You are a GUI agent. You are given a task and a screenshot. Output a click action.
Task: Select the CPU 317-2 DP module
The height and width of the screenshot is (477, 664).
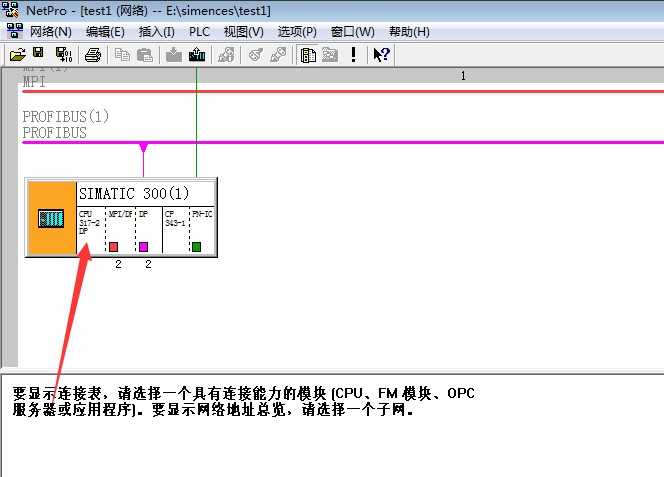[x=91, y=230]
